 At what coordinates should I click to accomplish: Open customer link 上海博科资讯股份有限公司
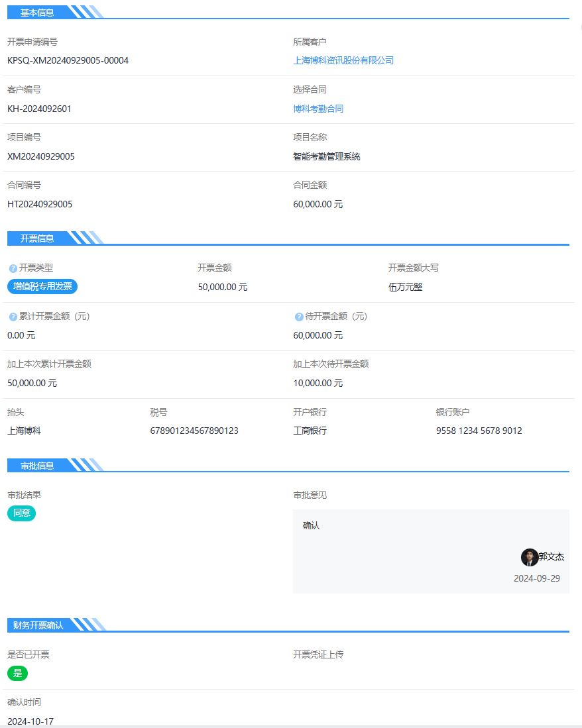click(343, 60)
